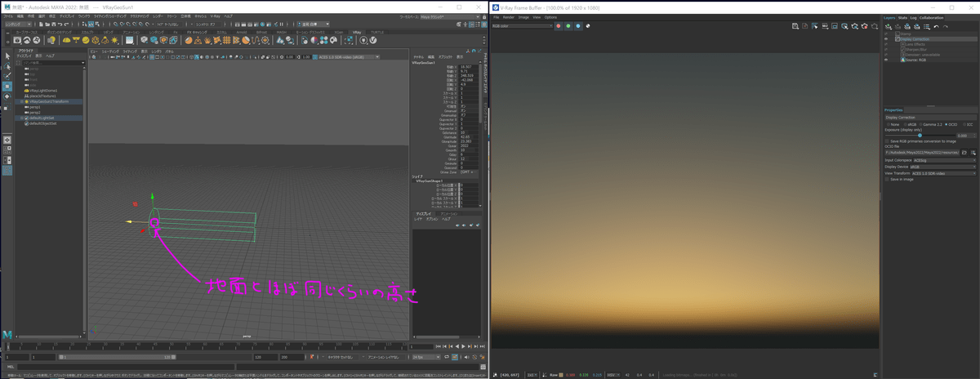Check Save RGB primaries conversion to image

click(888, 141)
